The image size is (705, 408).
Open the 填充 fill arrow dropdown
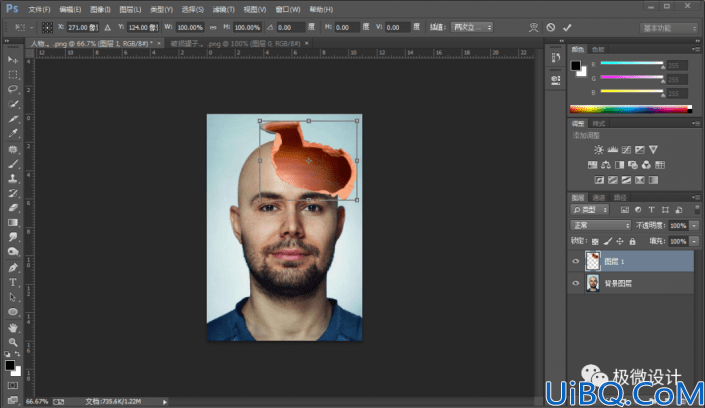click(x=694, y=242)
